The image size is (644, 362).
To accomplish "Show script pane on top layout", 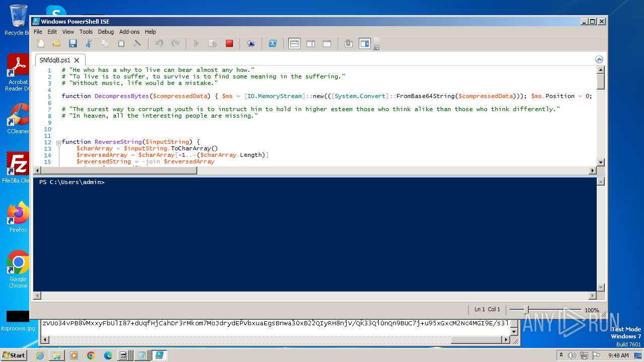I will click(294, 44).
